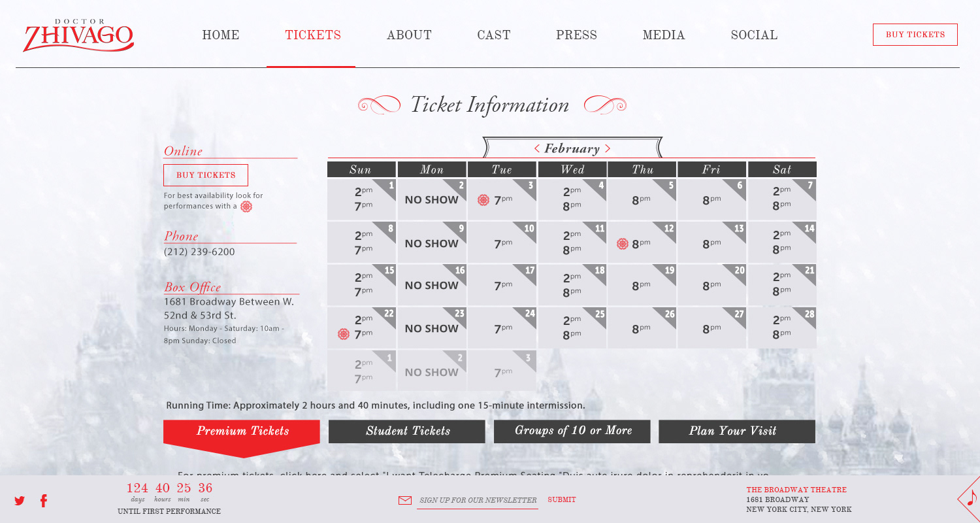Viewport: 980px width, 523px height.
Task: Open the CAST menu item
Action: [494, 35]
